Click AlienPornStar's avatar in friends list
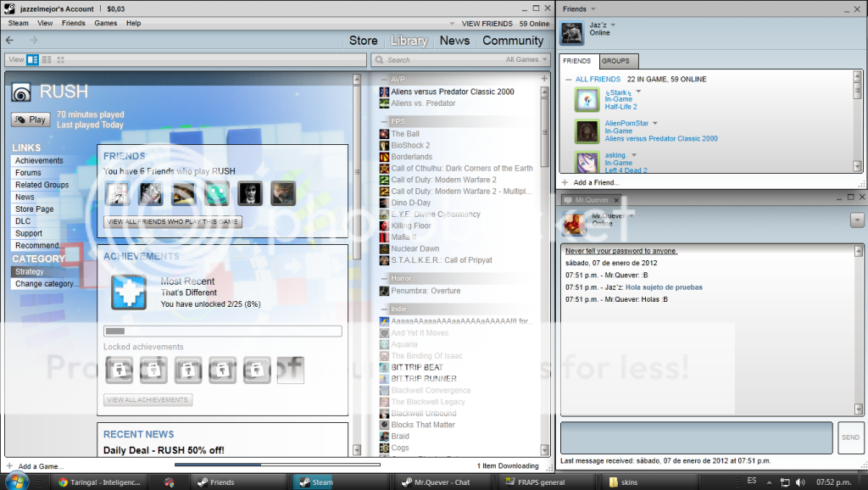868x490 pixels. pyautogui.click(x=587, y=131)
